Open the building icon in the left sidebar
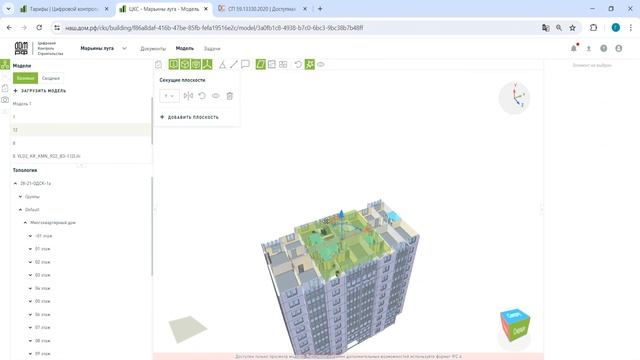 tap(5, 88)
